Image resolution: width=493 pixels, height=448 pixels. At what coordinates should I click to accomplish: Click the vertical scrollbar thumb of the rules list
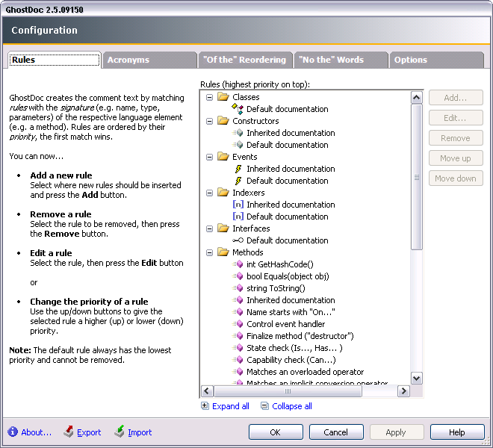(416, 177)
